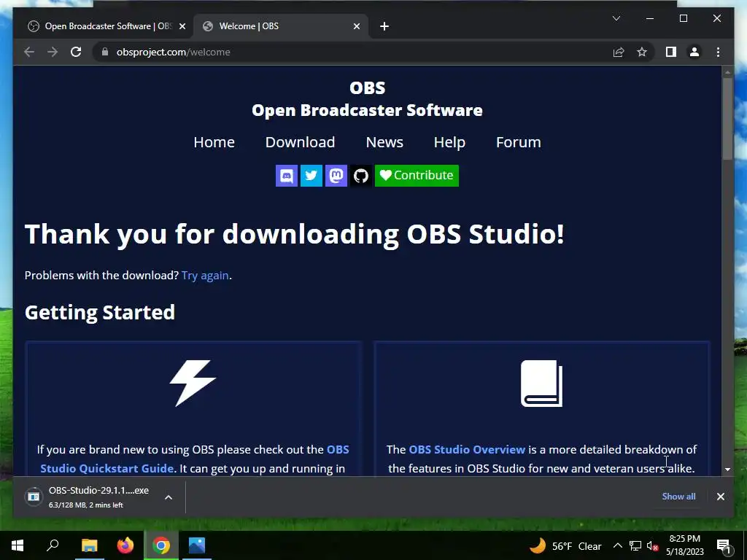
Task: Bookmark this page with the star icon
Action: pos(642,52)
